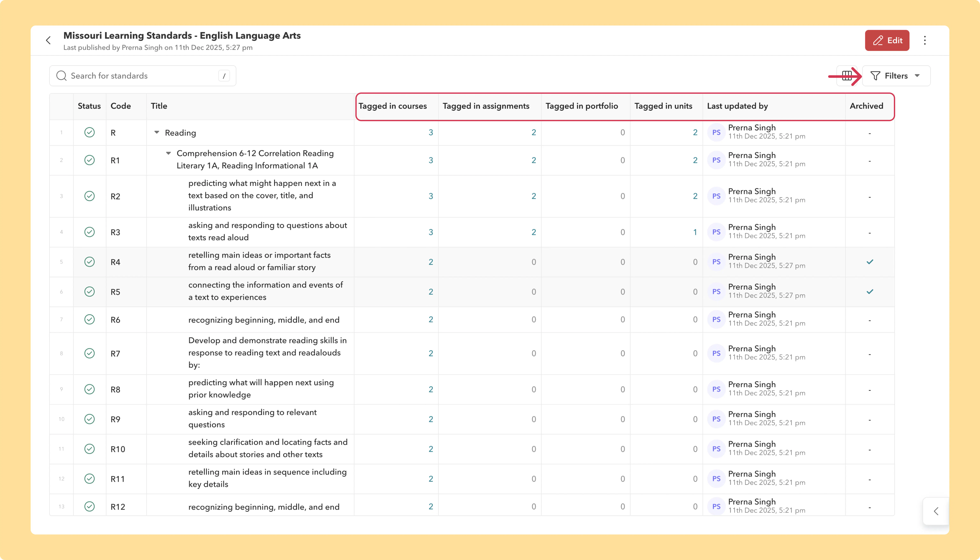Click the page title Missouri Learning Standards
Image resolution: width=980 pixels, height=560 pixels.
pos(182,35)
